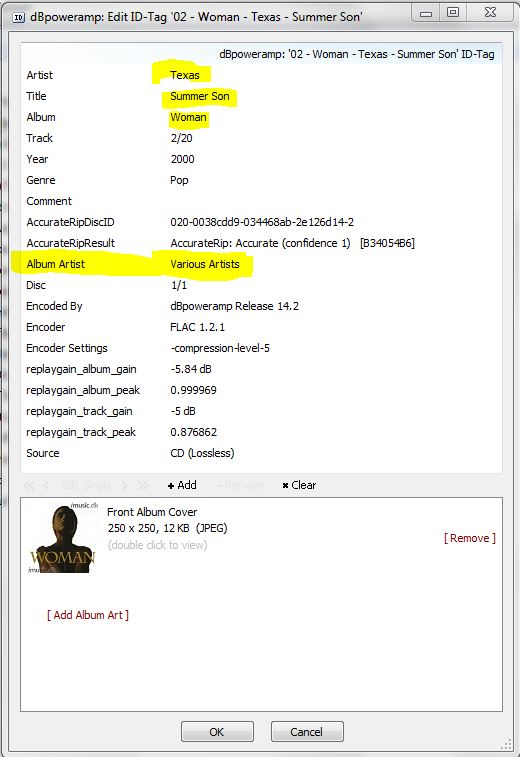Screen dimensions: 520x757
Task: Click the greyed Remove tag button
Action: point(240,485)
